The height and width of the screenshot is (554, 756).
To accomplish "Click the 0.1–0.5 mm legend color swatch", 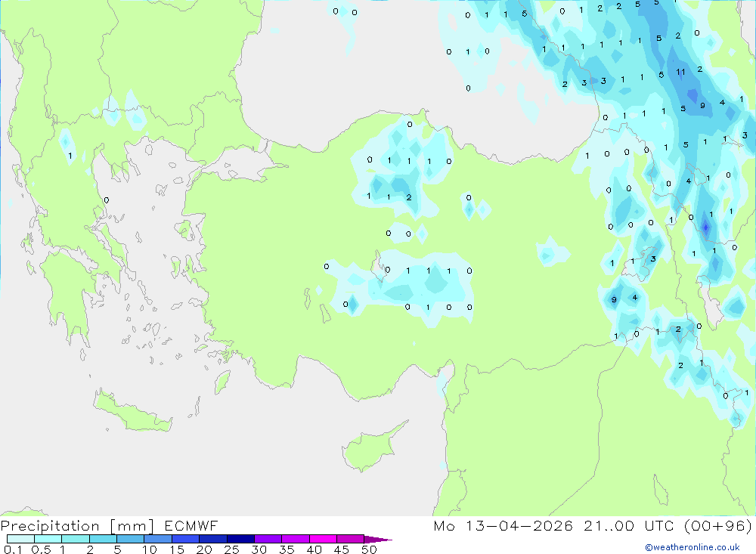I will tap(20, 539).
